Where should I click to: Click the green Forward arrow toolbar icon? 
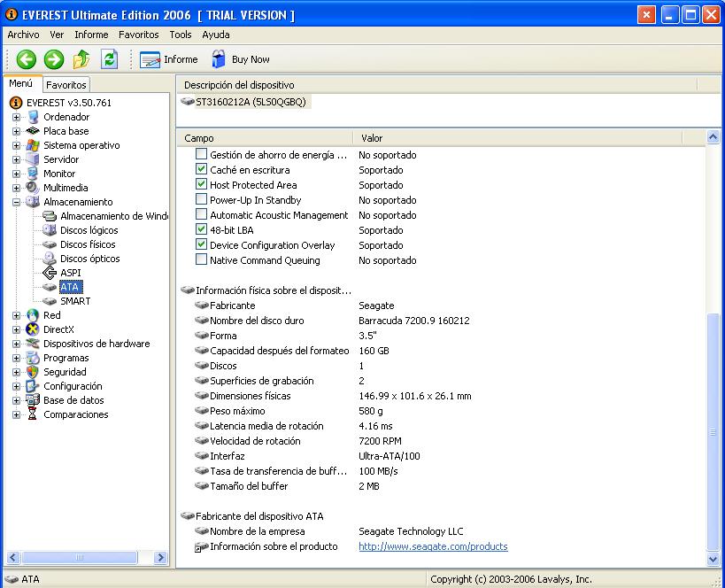[x=54, y=59]
